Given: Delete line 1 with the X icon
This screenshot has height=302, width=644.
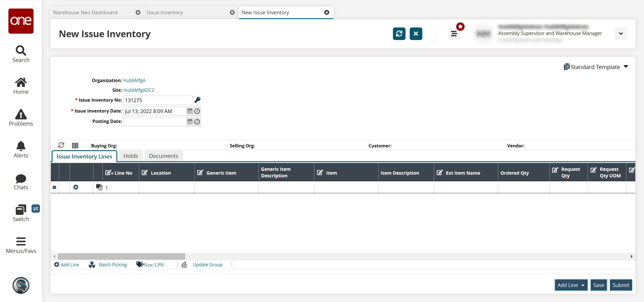Looking at the screenshot, I should 54,187.
